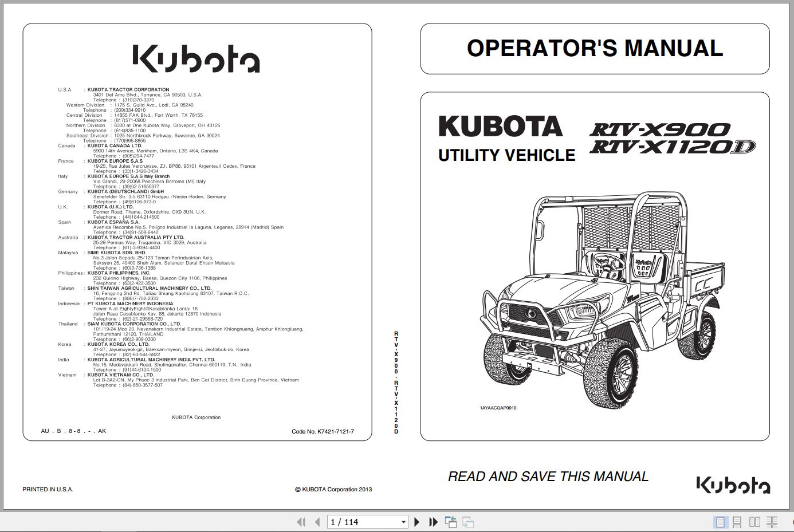
Task: Skip to the last page icon
Action: pyautogui.click(x=433, y=522)
